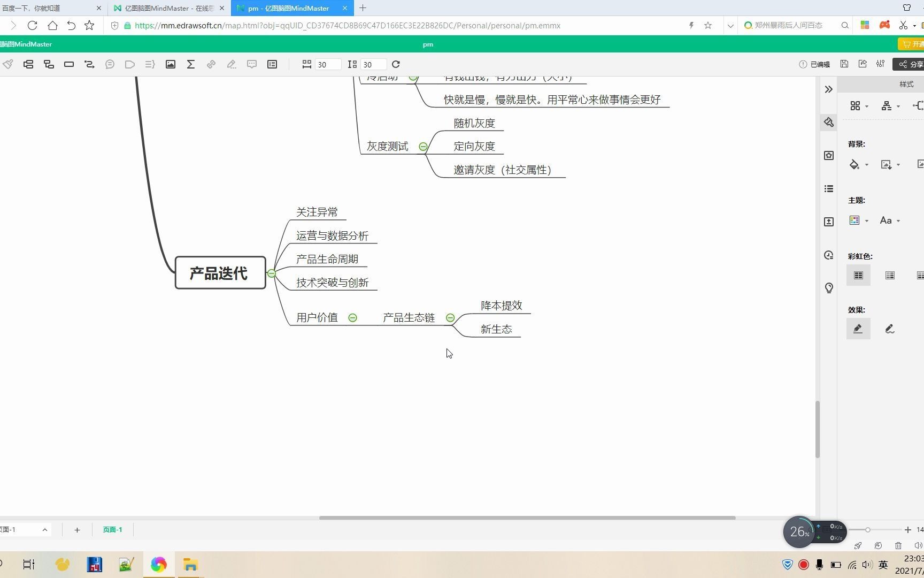This screenshot has width=924, height=578.
Task: Open the layout grid dropdown in style panel
Action: (x=859, y=106)
